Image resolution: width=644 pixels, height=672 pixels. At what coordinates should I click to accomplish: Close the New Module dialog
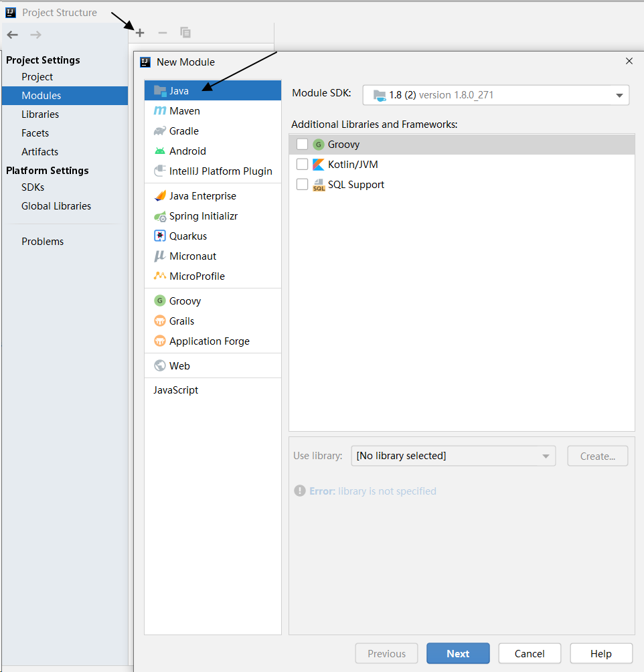point(629,61)
